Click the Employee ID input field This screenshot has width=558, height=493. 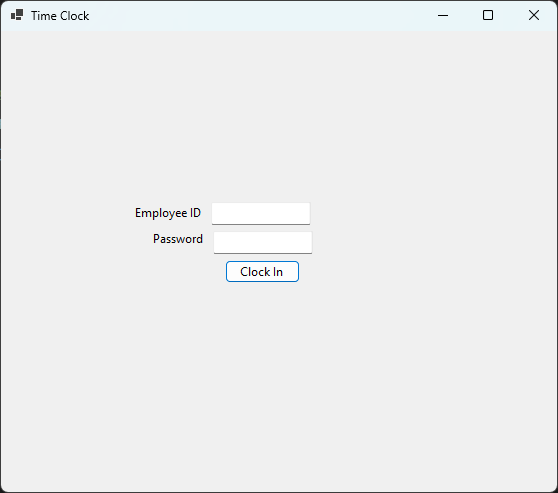tap(261, 214)
